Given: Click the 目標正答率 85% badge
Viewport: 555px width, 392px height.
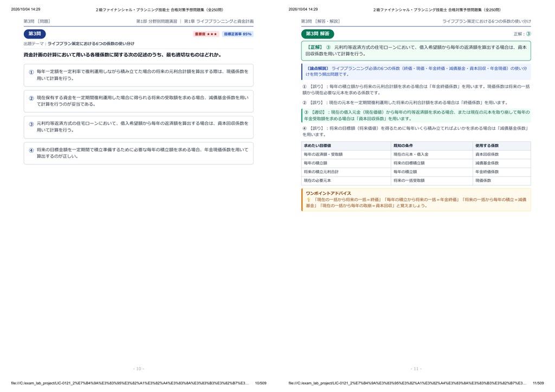Looking at the screenshot, I should tap(237, 34).
